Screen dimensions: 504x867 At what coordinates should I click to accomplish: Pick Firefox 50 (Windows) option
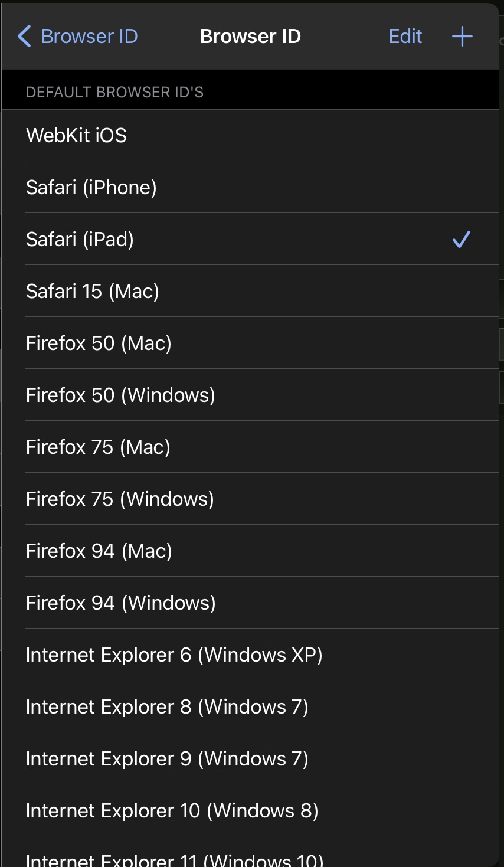point(251,395)
